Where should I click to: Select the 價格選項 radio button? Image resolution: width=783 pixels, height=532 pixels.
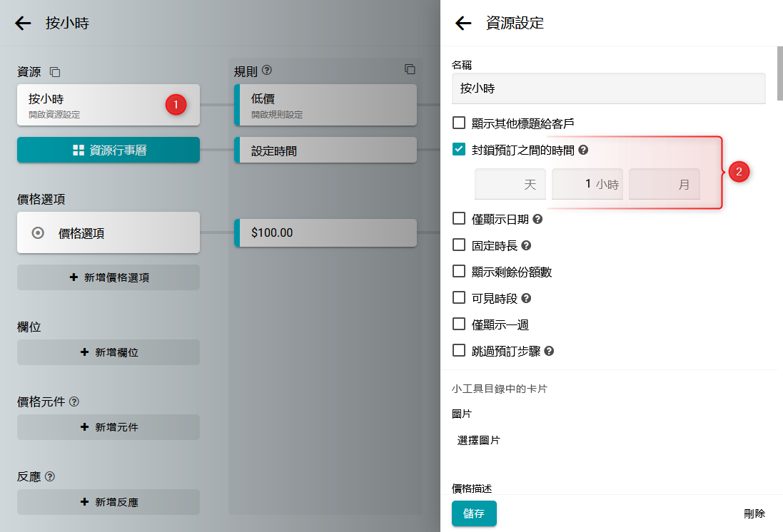39,232
